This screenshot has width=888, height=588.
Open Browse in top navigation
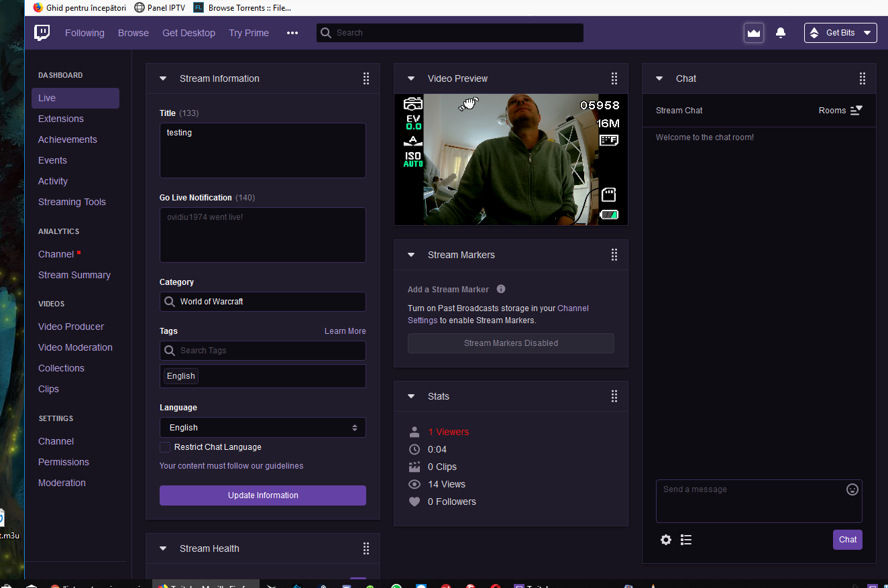tap(133, 33)
